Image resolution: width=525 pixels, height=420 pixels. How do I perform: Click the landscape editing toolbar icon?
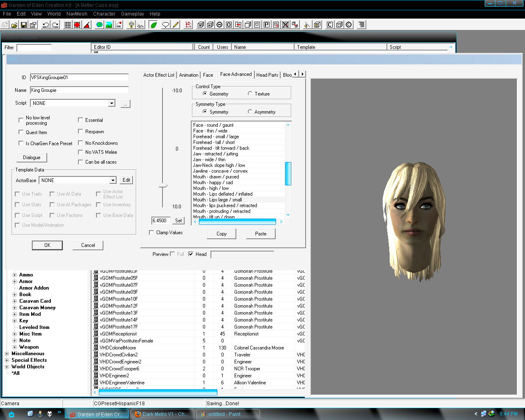pyautogui.click(x=109, y=25)
